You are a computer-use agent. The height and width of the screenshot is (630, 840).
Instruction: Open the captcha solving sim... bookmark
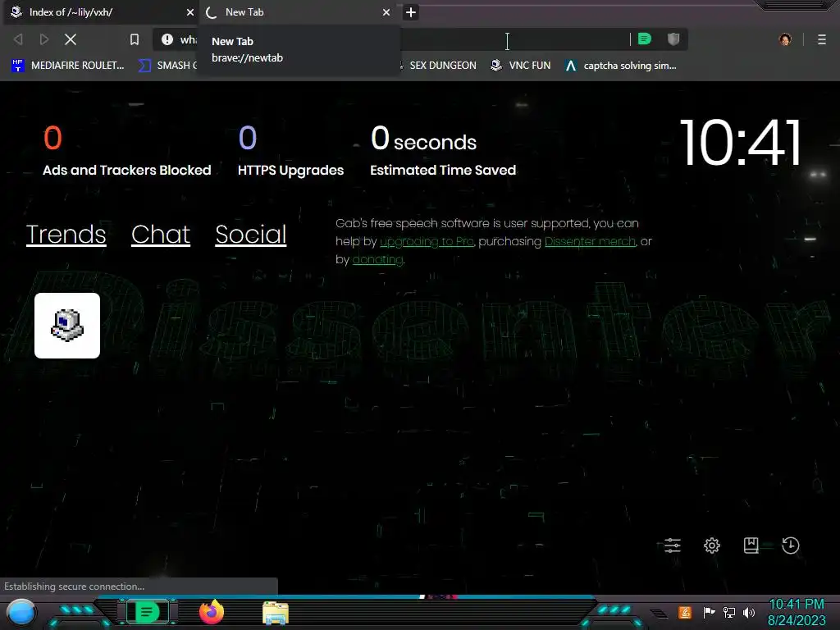(x=620, y=66)
